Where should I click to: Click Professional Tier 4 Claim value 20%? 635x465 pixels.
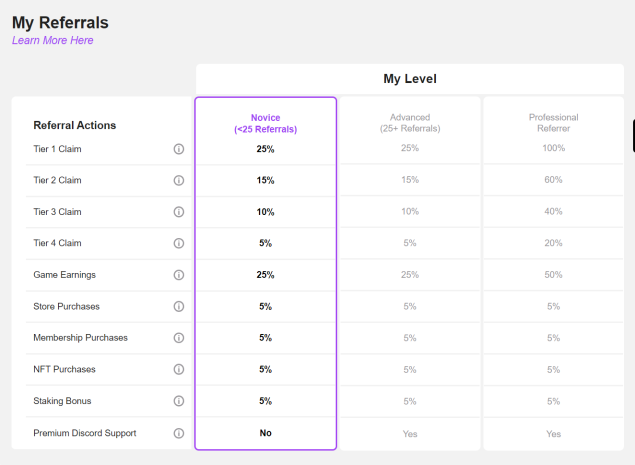[x=553, y=243]
